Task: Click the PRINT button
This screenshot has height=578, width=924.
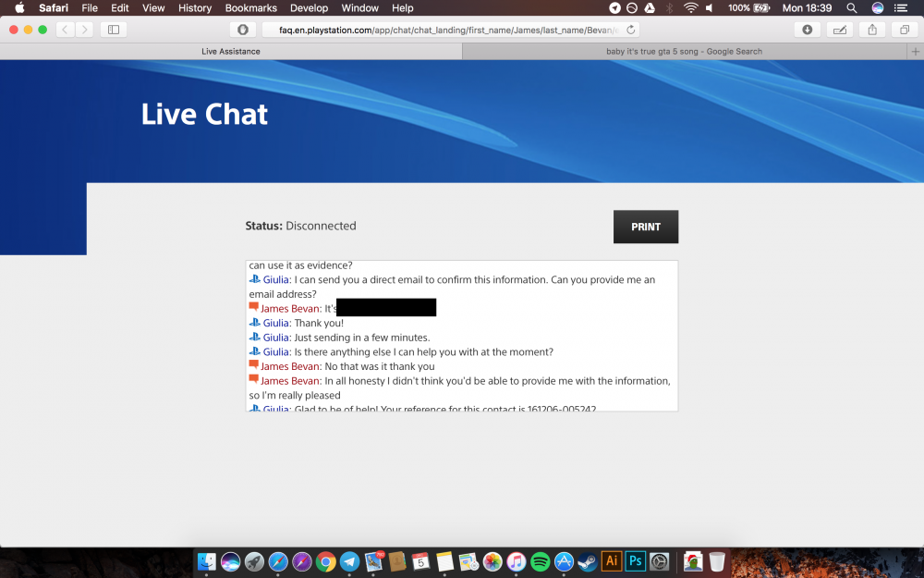Action: click(645, 227)
